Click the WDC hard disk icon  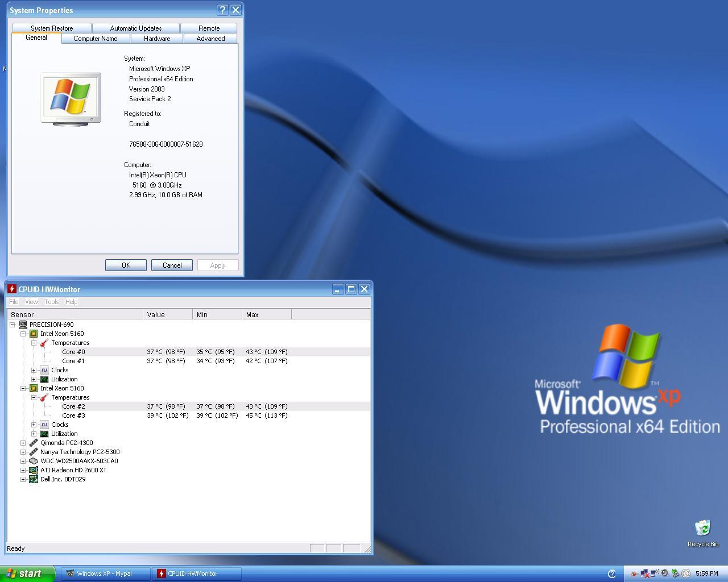point(34,461)
